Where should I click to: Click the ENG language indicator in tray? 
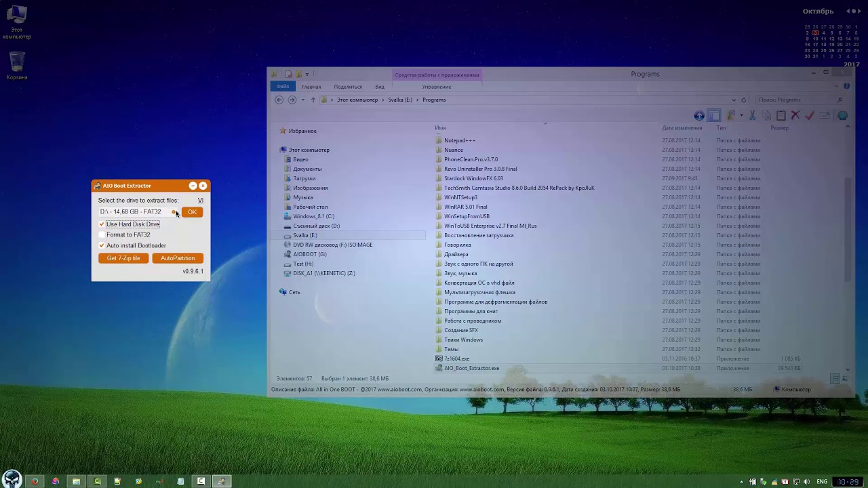pos(822,482)
